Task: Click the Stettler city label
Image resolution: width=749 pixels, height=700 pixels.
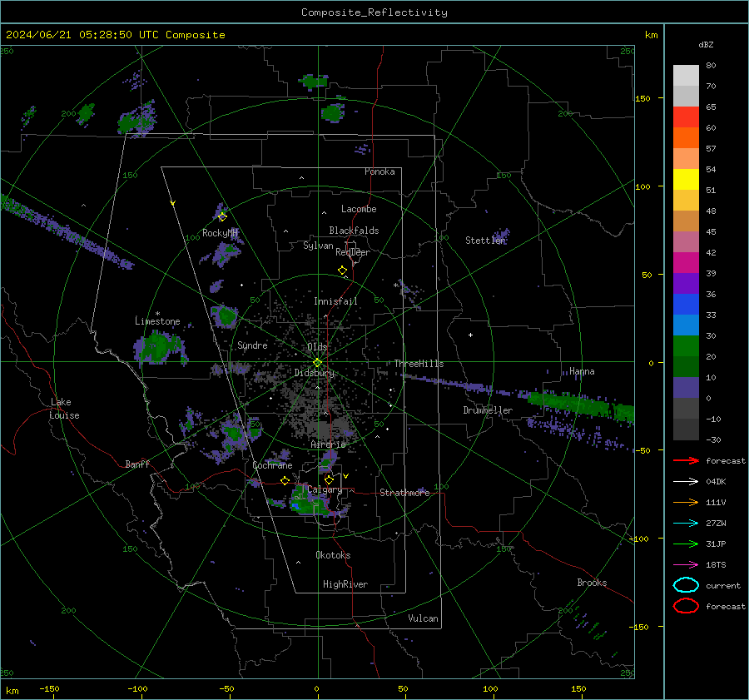Action: 485,241
